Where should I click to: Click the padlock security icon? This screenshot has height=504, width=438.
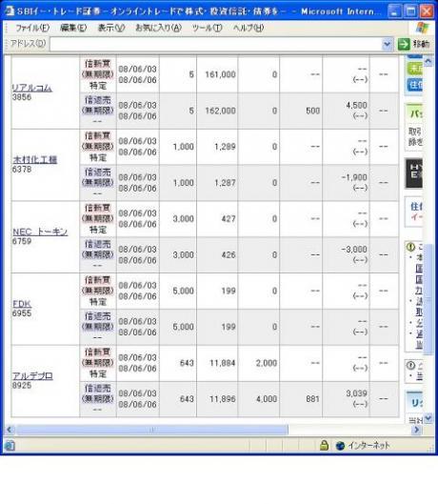tap(325, 445)
